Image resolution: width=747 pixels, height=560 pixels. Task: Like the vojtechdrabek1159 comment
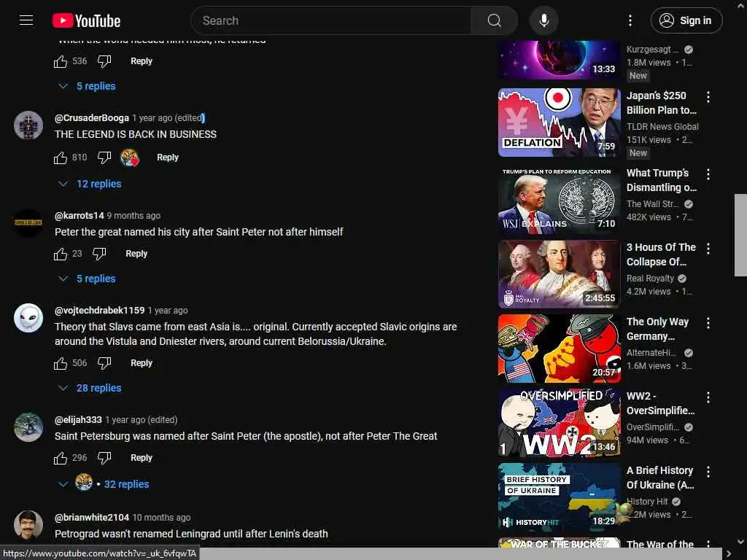click(x=61, y=363)
